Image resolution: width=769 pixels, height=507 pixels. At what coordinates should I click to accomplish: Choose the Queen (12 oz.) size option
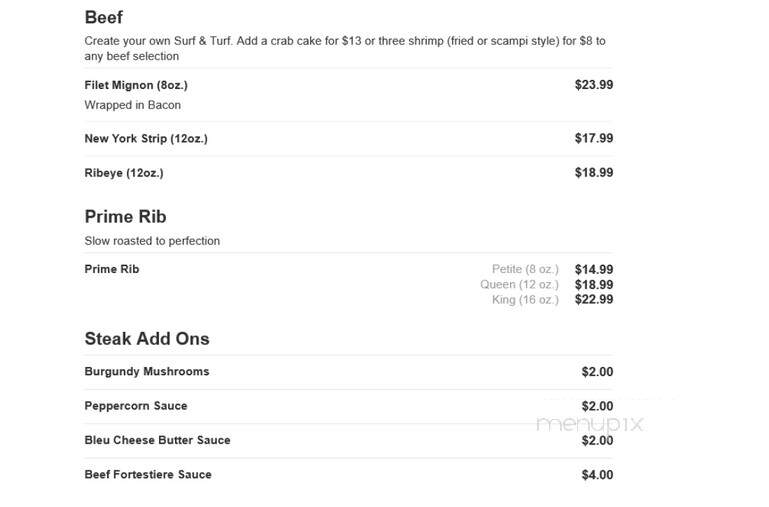point(519,284)
